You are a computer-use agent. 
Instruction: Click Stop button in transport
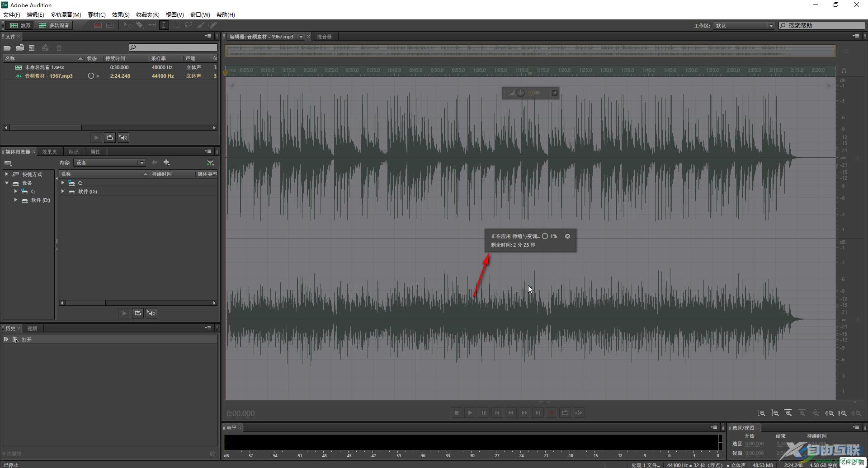tap(457, 413)
